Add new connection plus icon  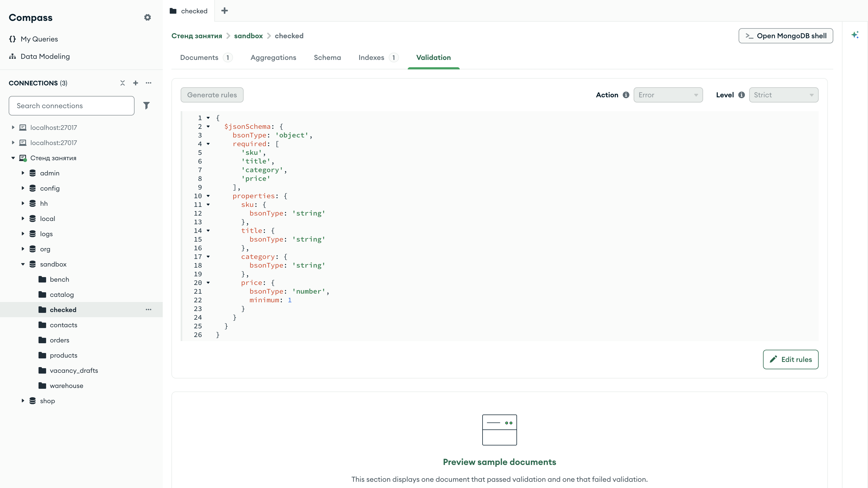[x=135, y=83]
